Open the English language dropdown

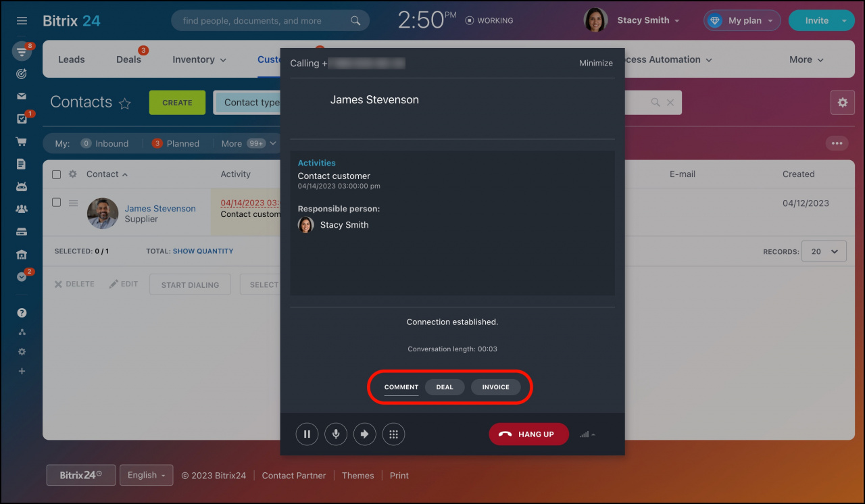pyautogui.click(x=147, y=475)
